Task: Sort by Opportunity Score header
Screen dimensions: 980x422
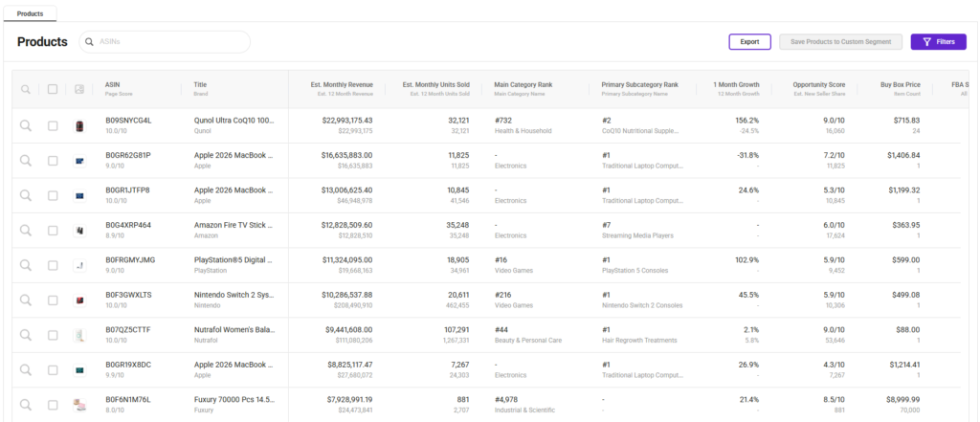Action: click(819, 84)
